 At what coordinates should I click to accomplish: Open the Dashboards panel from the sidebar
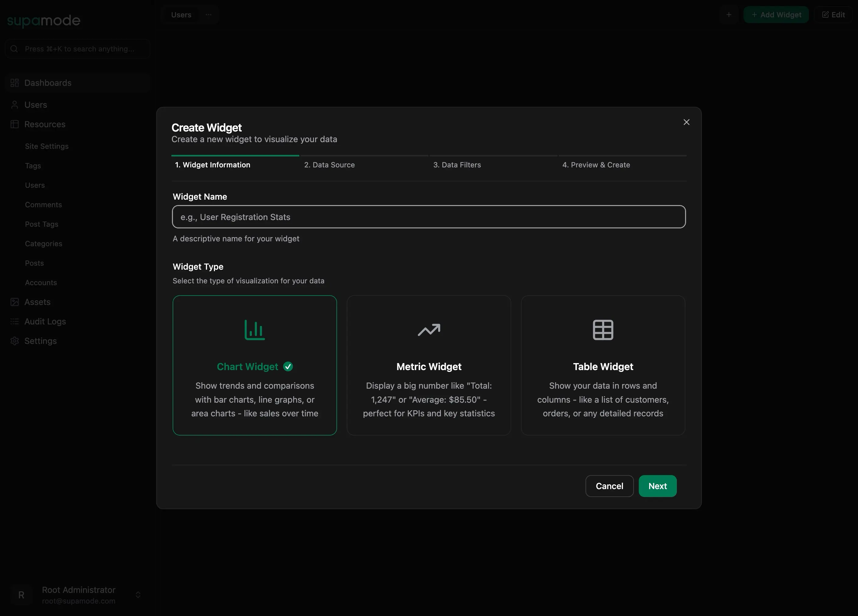48,83
